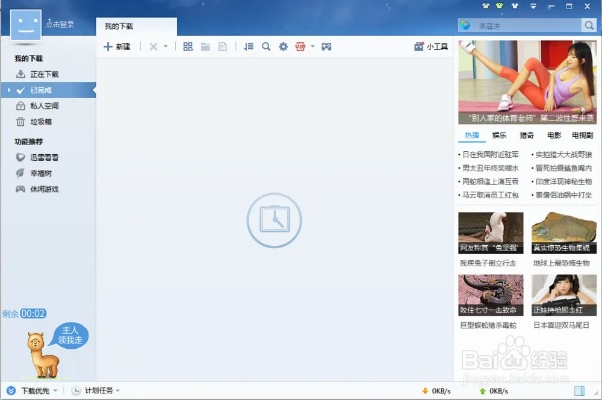Click the 新建 new task button
The height and width of the screenshot is (400, 602).
point(117,46)
